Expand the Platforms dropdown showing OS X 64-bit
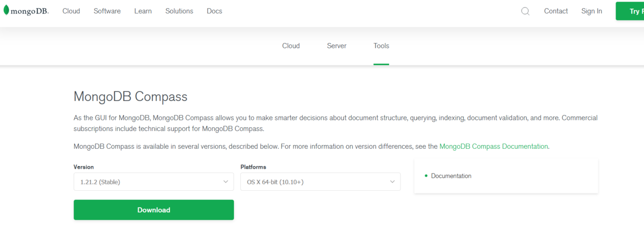 pyautogui.click(x=320, y=182)
